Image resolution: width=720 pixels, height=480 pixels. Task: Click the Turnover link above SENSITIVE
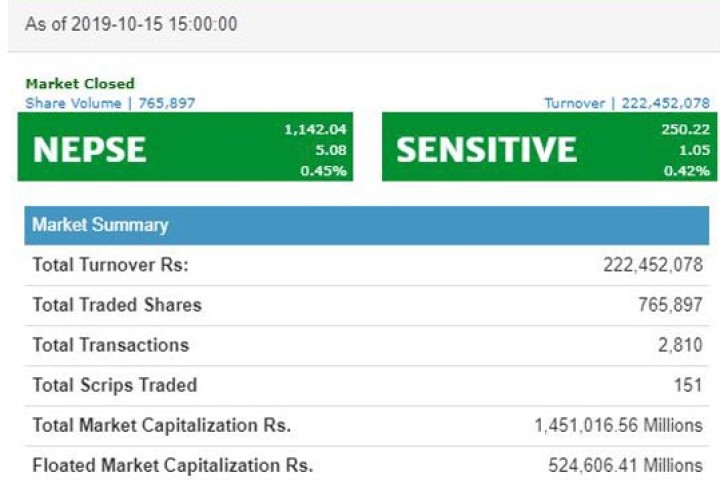coord(626,103)
